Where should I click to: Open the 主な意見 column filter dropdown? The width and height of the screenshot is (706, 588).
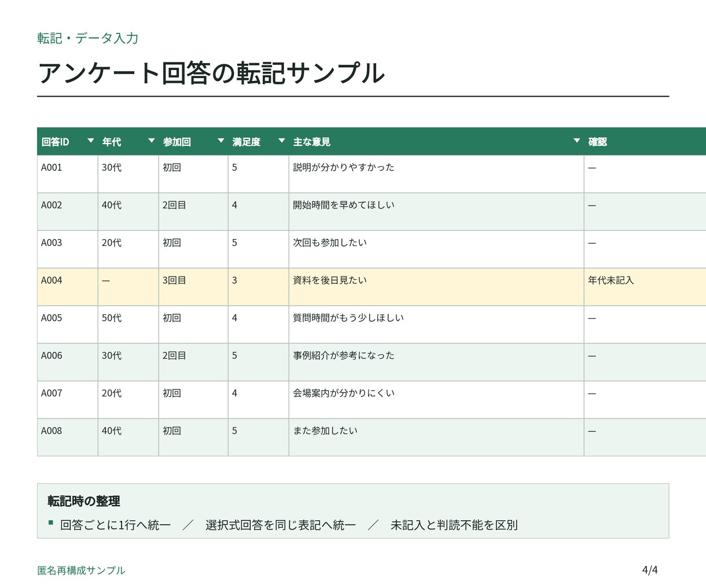[x=576, y=141]
